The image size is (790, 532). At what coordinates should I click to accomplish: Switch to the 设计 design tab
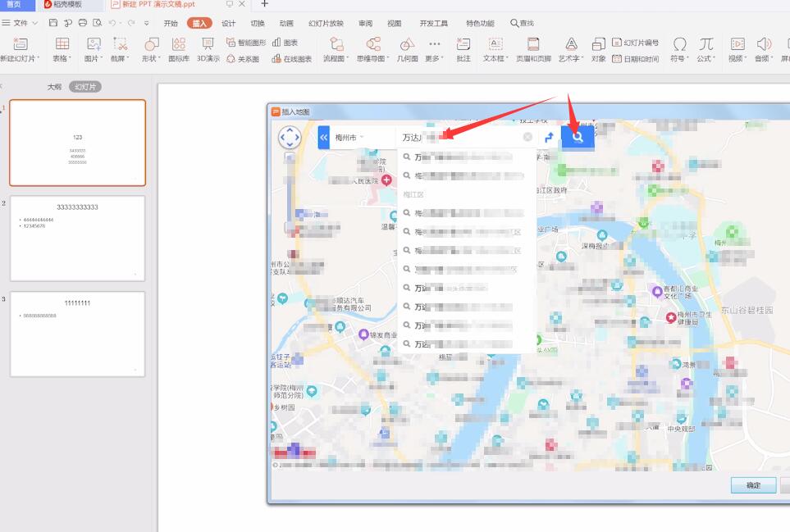[228, 23]
